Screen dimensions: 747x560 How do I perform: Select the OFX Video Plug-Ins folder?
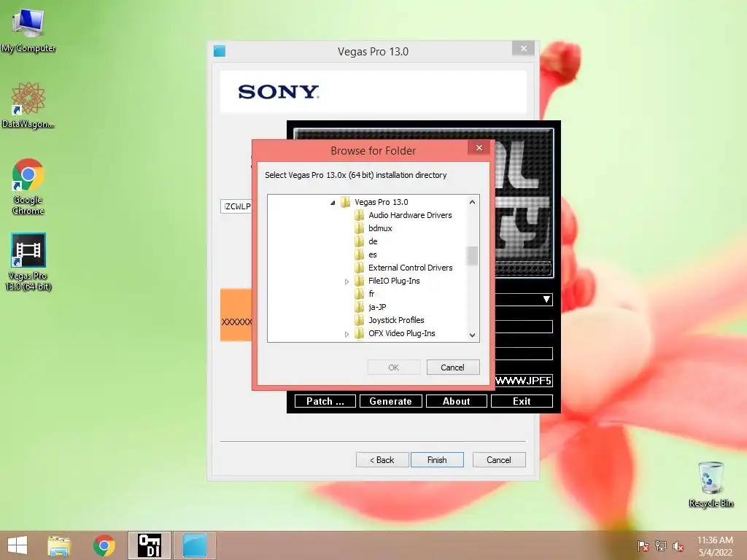[x=402, y=333]
